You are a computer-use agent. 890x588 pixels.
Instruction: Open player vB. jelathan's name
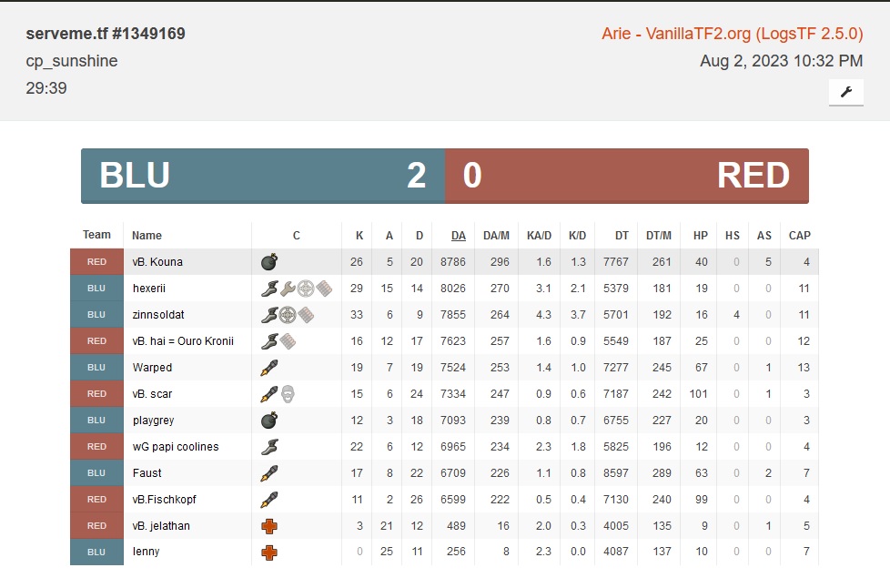[161, 526]
